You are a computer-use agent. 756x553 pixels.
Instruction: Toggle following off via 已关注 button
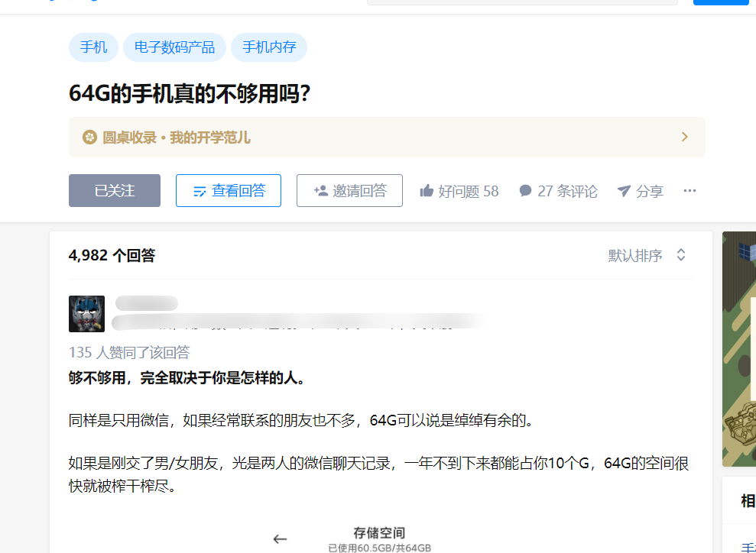pos(114,190)
